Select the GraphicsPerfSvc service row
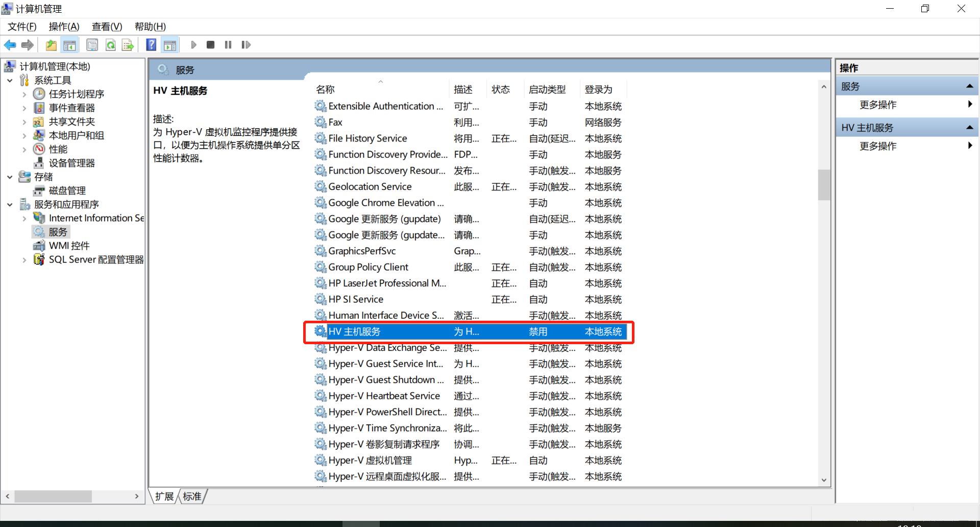This screenshot has height=527, width=980. pos(471,251)
